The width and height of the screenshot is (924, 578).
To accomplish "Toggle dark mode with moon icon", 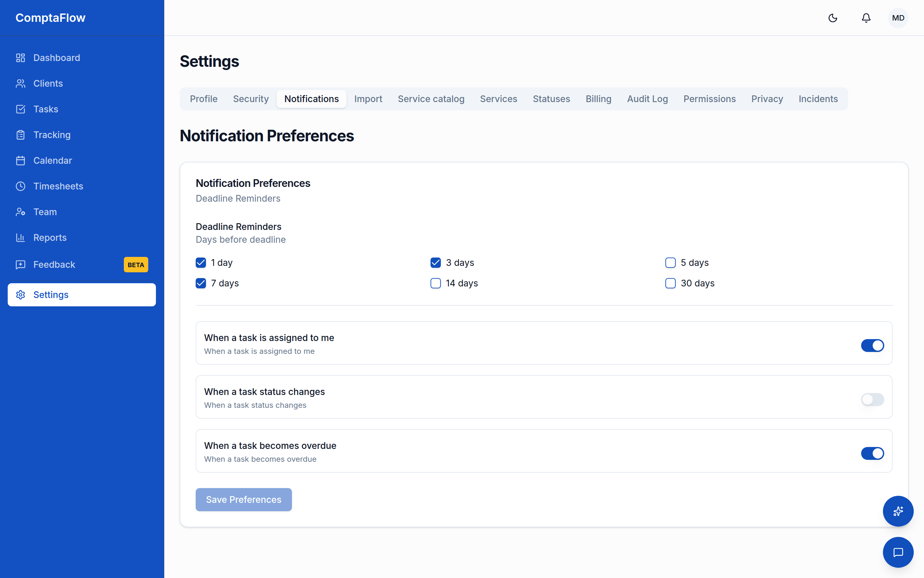I will [x=833, y=18].
